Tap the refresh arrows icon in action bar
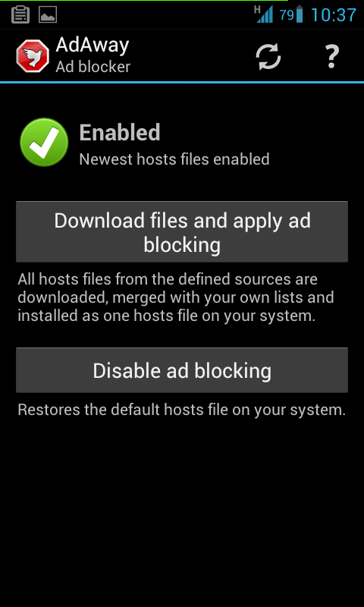Image resolution: width=364 pixels, height=607 pixels. 268,56
